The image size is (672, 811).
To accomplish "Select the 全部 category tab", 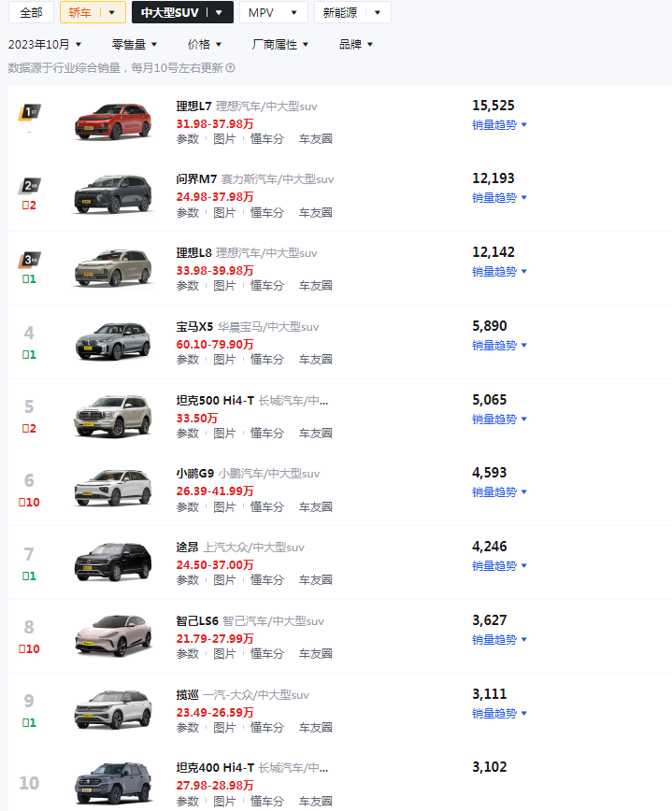I will pos(31,12).
